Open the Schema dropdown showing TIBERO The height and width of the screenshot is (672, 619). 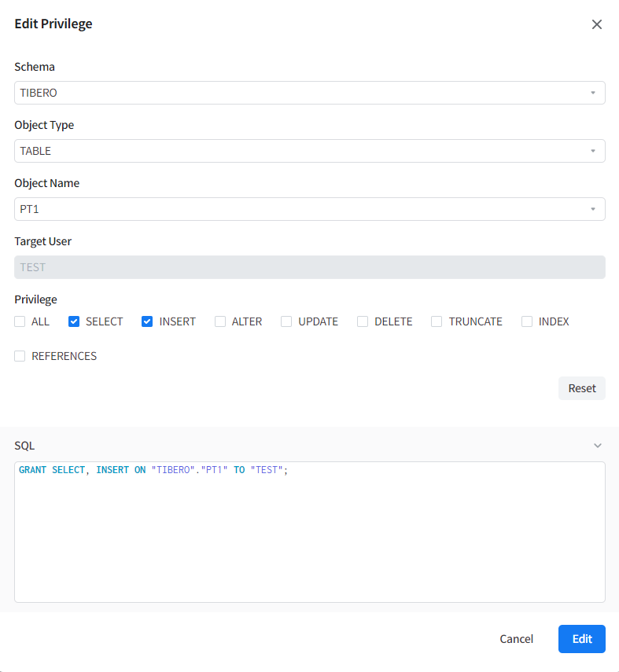pyautogui.click(x=309, y=93)
